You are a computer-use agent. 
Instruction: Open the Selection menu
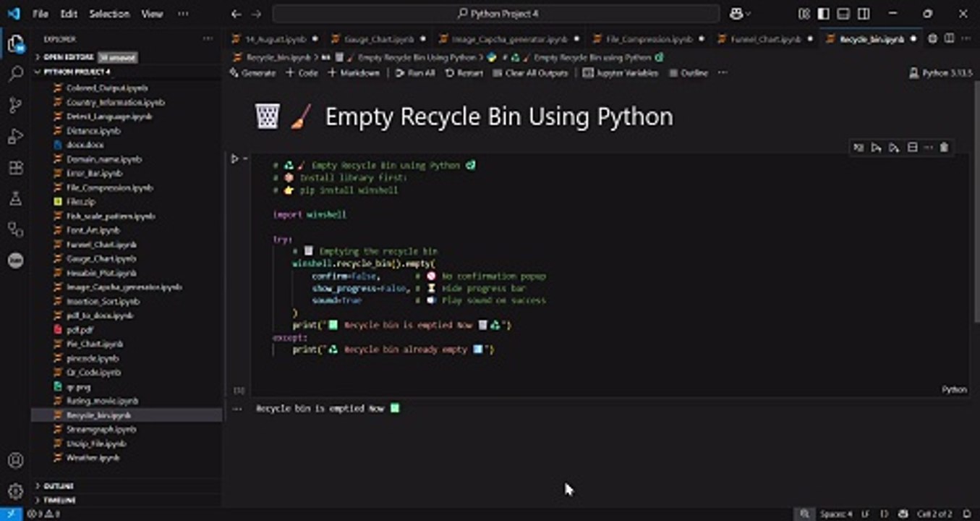tap(110, 14)
